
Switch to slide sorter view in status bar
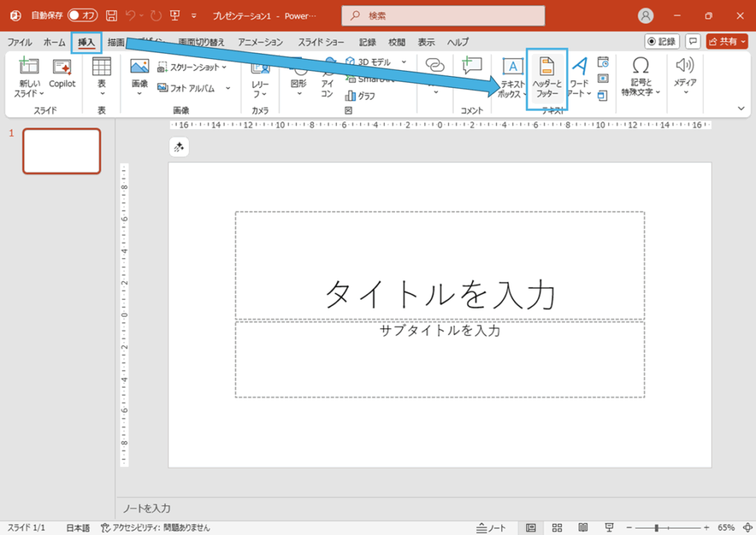tap(557, 528)
